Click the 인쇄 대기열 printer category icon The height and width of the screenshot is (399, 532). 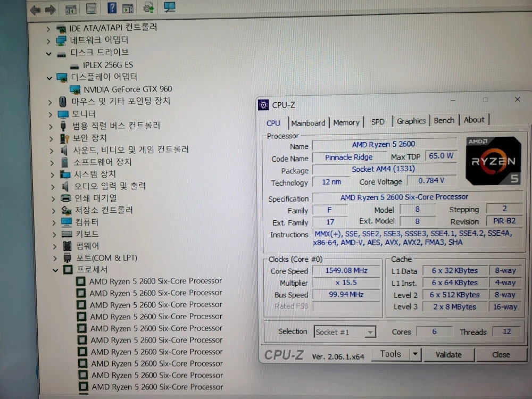pos(65,198)
